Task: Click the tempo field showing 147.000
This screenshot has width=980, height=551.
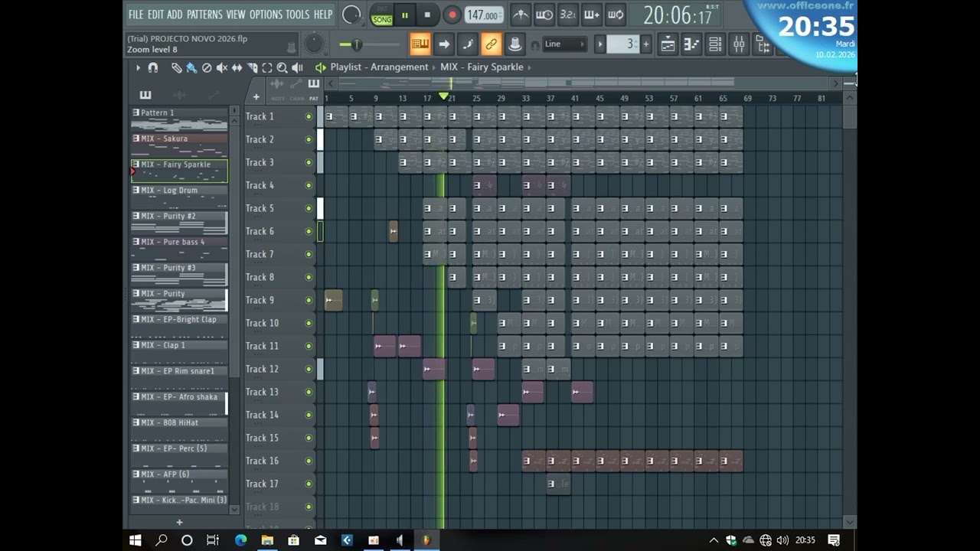Action: [484, 15]
